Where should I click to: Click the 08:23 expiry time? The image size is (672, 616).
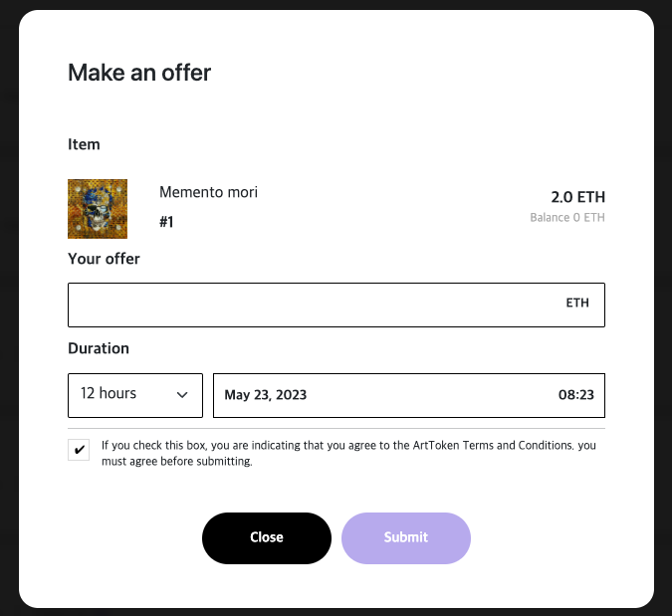[x=575, y=395]
